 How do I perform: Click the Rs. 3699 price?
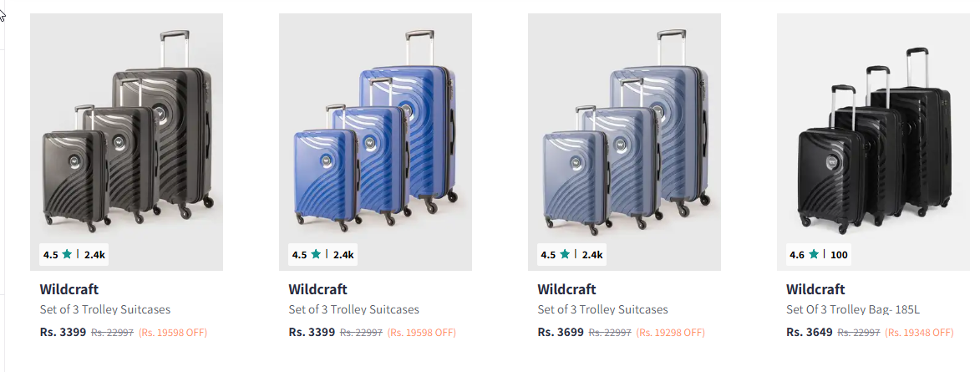coord(561,332)
